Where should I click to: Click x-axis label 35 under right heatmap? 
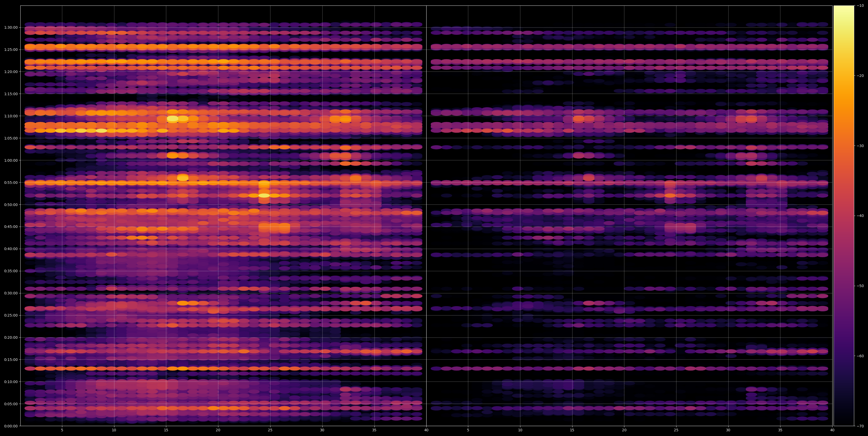[x=780, y=430]
